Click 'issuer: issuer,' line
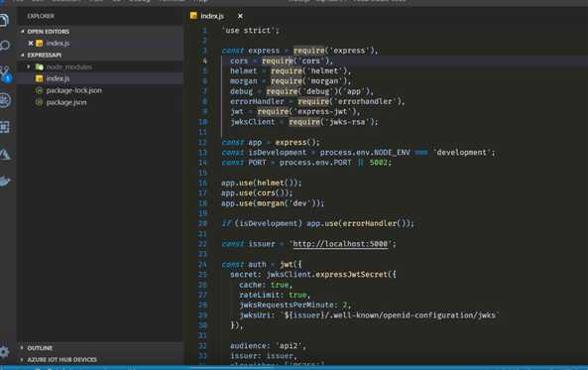 pyautogui.click(x=263, y=356)
